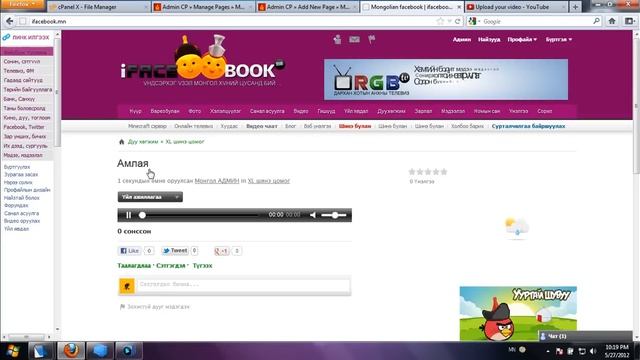Click the weather cloud icon
The height and width of the screenshot is (360, 640).
517,227
